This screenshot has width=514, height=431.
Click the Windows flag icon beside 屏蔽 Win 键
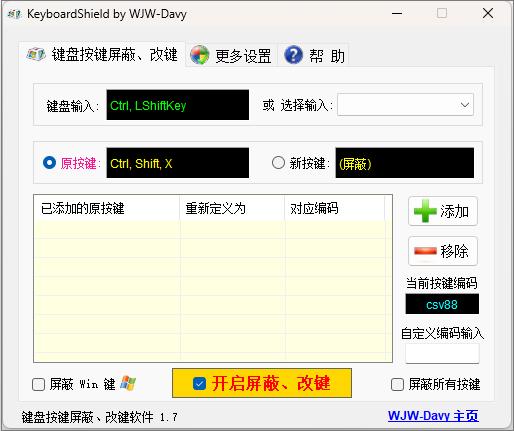pyautogui.click(x=128, y=383)
